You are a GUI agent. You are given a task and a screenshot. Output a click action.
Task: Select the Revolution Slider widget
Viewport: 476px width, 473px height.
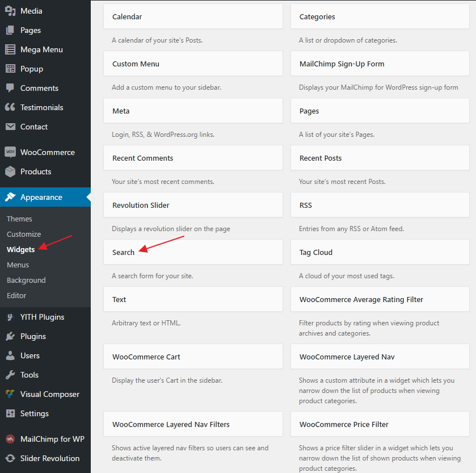[193, 205]
